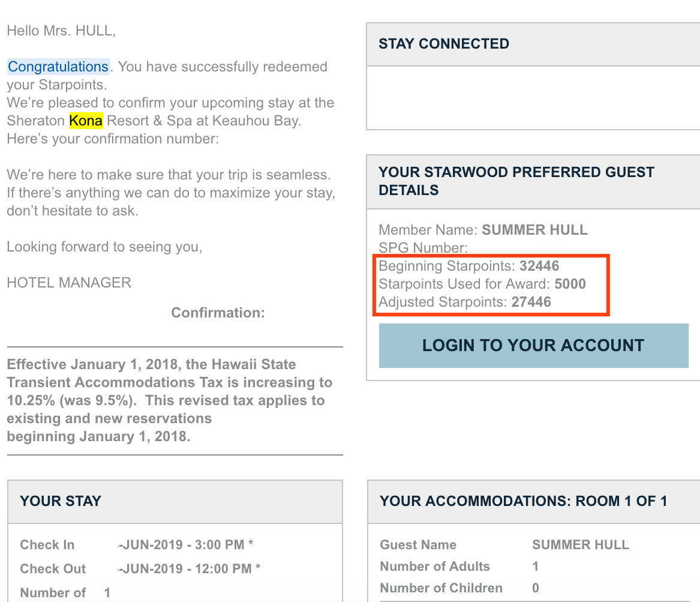Click Starpoints Used for Award value 5000
Screen dimensions: 700x602
click(570, 284)
